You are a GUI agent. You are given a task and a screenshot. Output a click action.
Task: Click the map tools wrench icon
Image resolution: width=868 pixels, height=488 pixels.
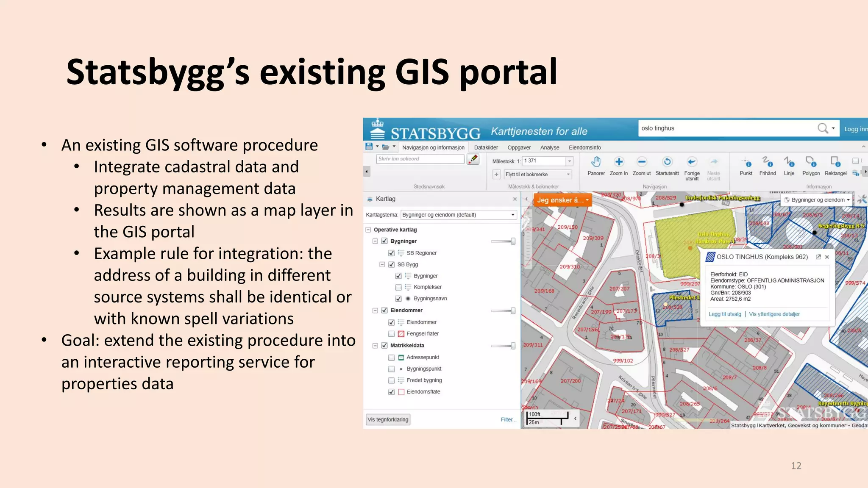coord(862,200)
